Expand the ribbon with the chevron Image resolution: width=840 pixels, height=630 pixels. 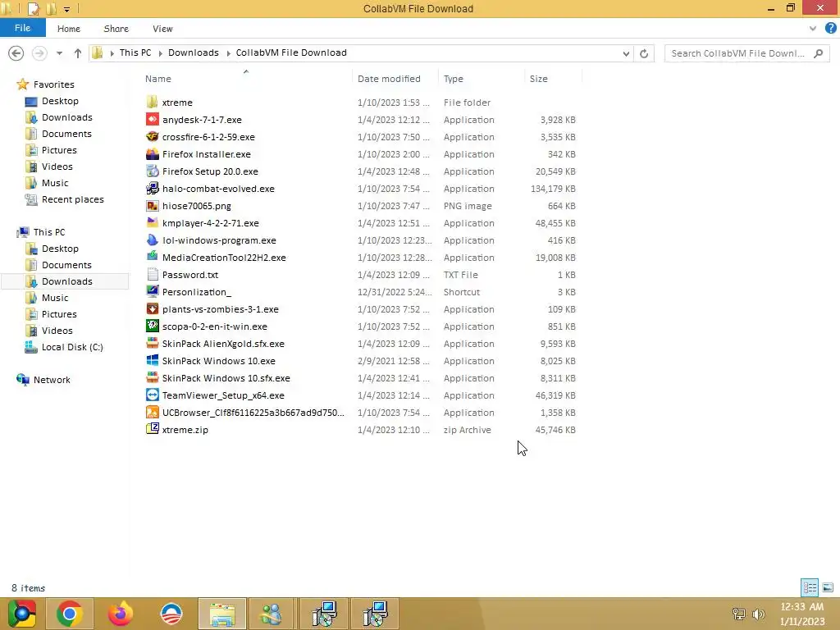(x=813, y=29)
